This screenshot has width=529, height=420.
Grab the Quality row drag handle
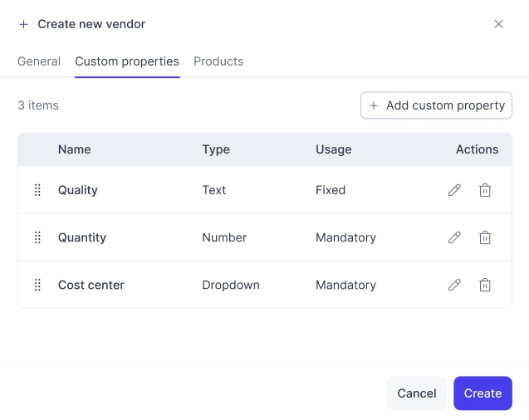[x=38, y=190]
